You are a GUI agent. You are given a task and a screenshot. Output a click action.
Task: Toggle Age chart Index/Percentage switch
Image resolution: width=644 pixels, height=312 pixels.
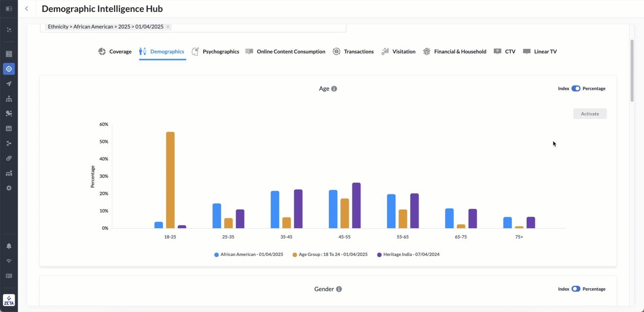(x=576, y=89)
